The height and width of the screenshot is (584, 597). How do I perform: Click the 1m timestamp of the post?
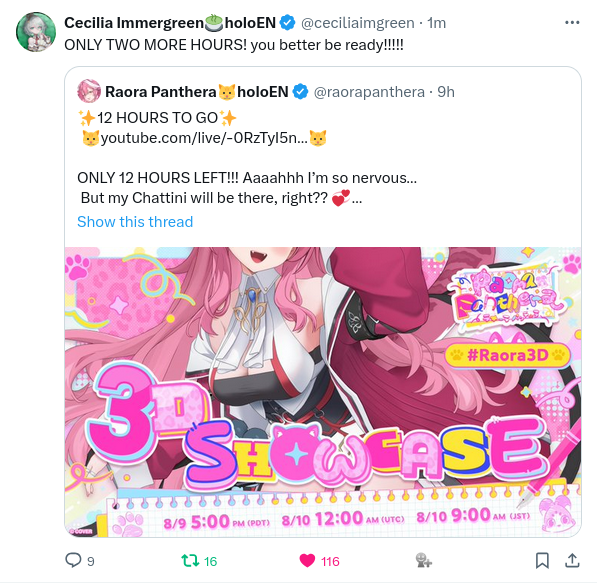pyautogui.click(x=436, y=23)
